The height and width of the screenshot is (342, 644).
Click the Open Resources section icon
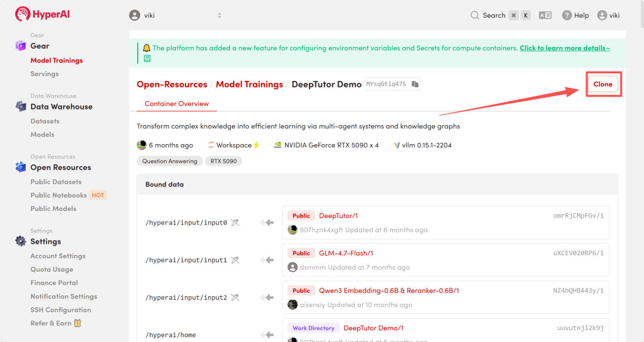20,167
